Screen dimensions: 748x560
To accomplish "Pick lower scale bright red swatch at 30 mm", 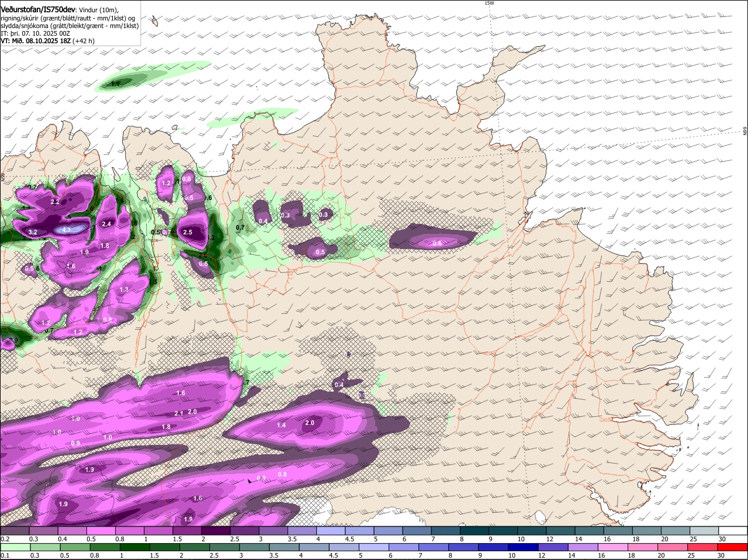I will pyautogui.click(x=733, y=547).
